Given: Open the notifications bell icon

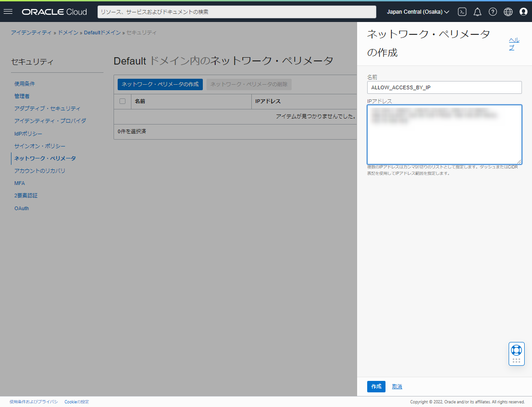Looking at the screenshot, I should (x=478, y=12).
